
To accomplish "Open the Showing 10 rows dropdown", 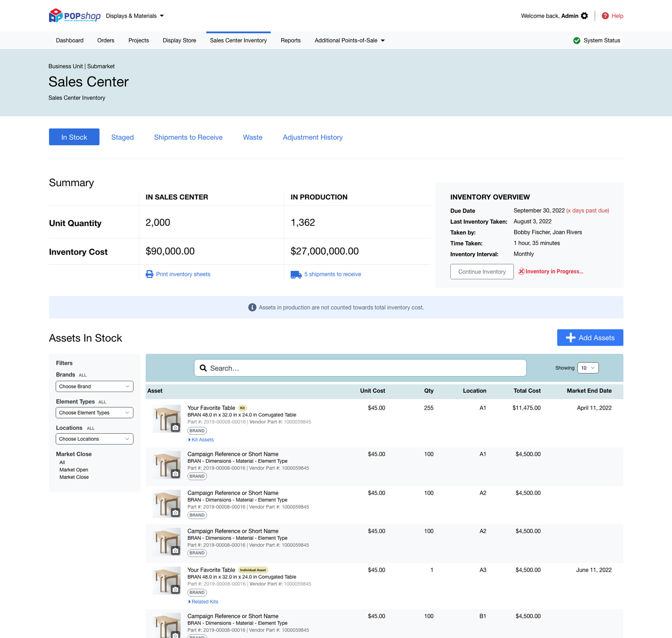I will point(588,368).
